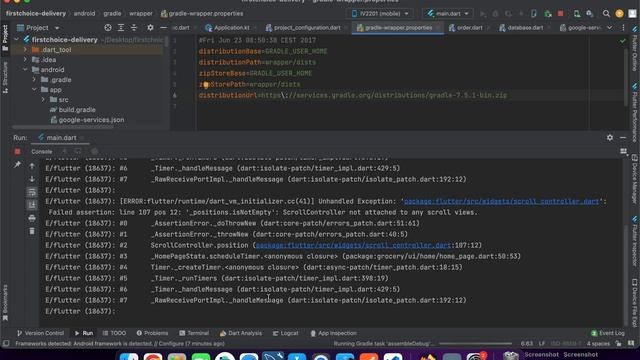Hide the Project panel with minus icon
640x360 pixels.
pos(163,28)
